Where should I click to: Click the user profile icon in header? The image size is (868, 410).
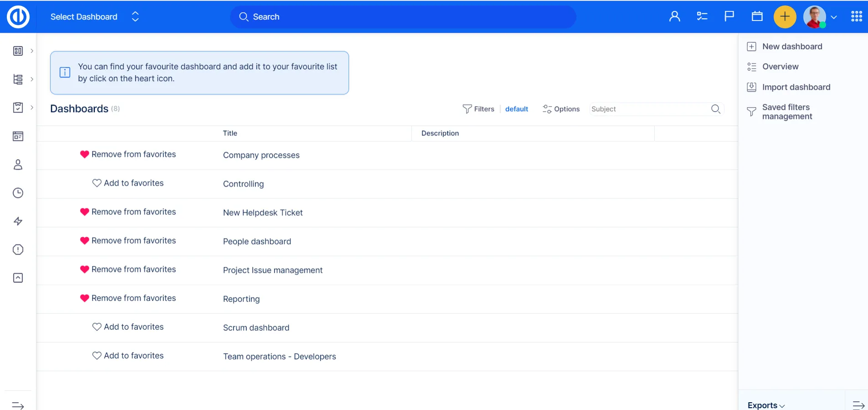click(674, 17)
